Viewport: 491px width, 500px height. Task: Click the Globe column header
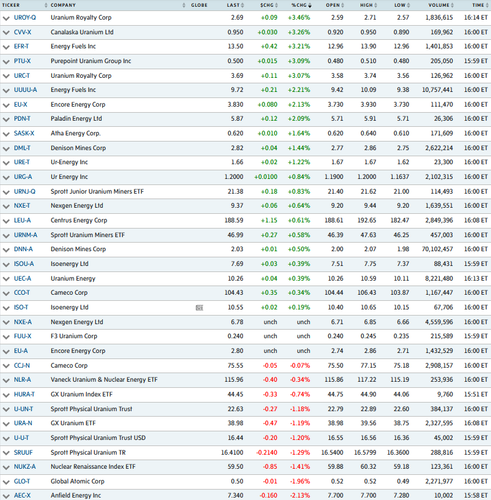tap(199, 5)
